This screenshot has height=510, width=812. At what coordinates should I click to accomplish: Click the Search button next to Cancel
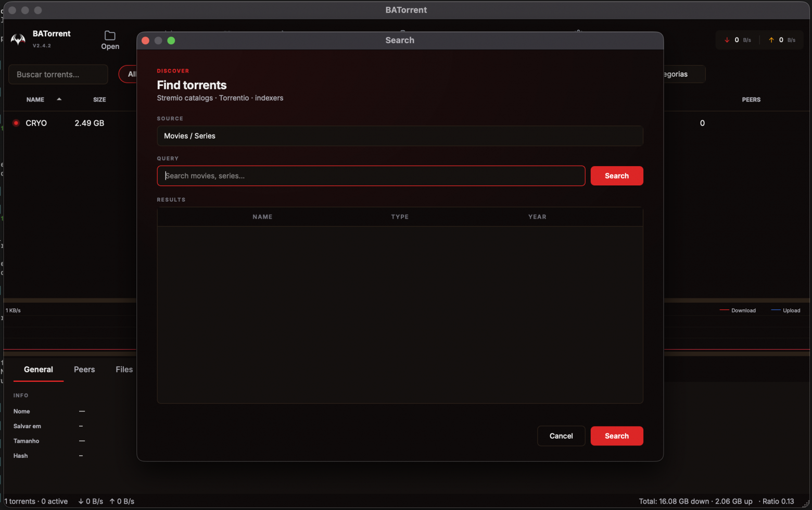617,436
